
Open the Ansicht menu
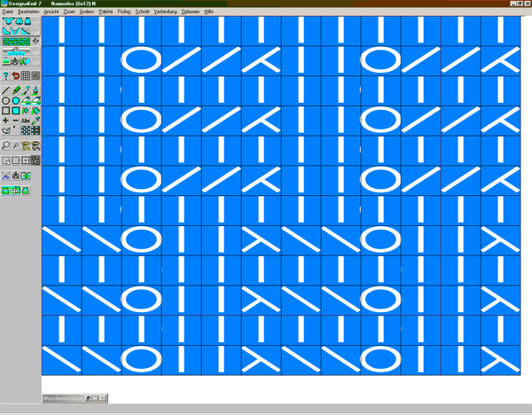tap(51, 12)
